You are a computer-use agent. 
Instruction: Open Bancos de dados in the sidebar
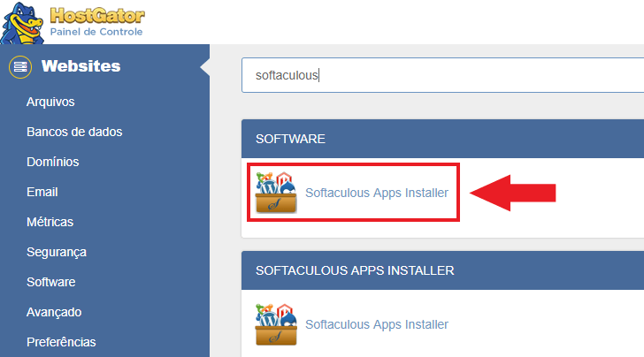click(x=74, y=132)
